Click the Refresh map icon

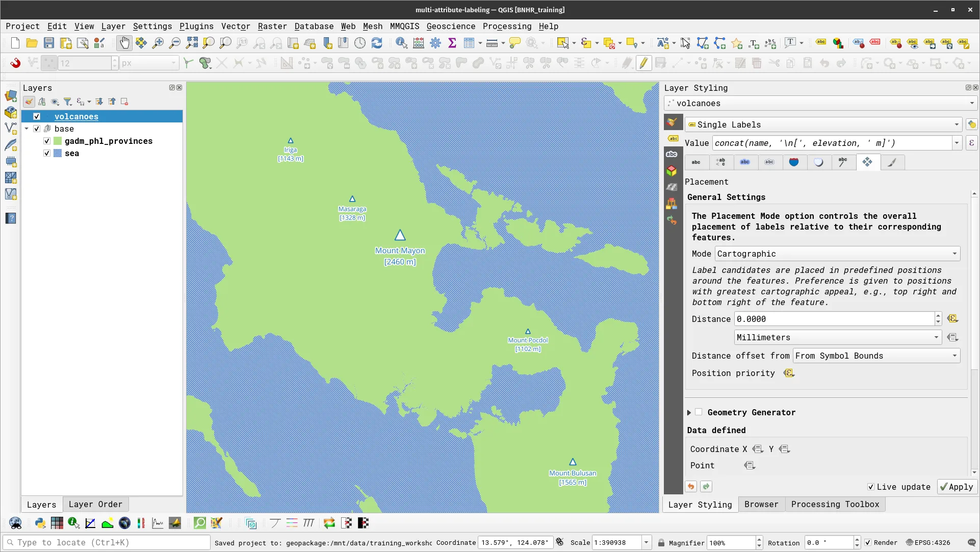point(377,43)
